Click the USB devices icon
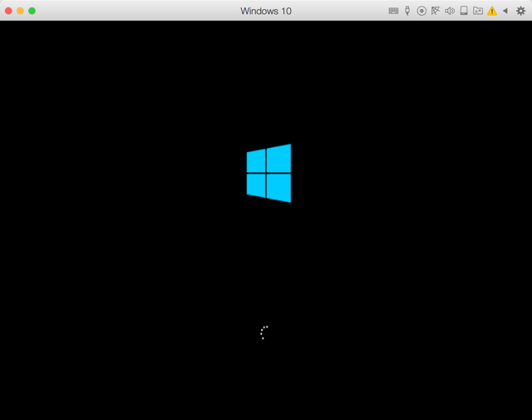The height and width of the screenshot is (420, 532). pos(407,11)
